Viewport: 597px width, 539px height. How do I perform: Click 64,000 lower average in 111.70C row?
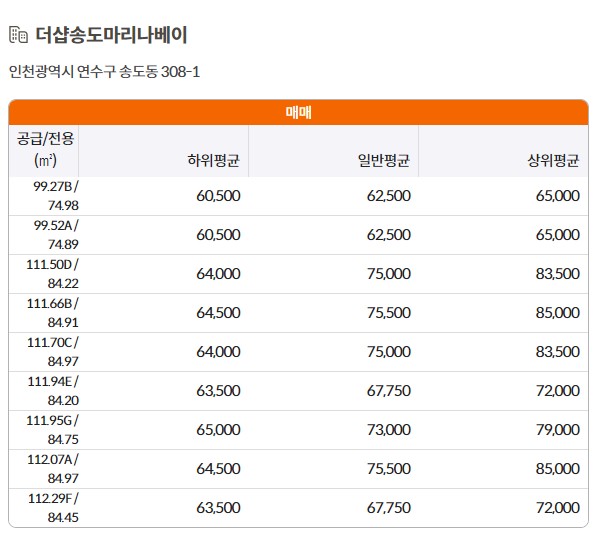tap(218, 352)
